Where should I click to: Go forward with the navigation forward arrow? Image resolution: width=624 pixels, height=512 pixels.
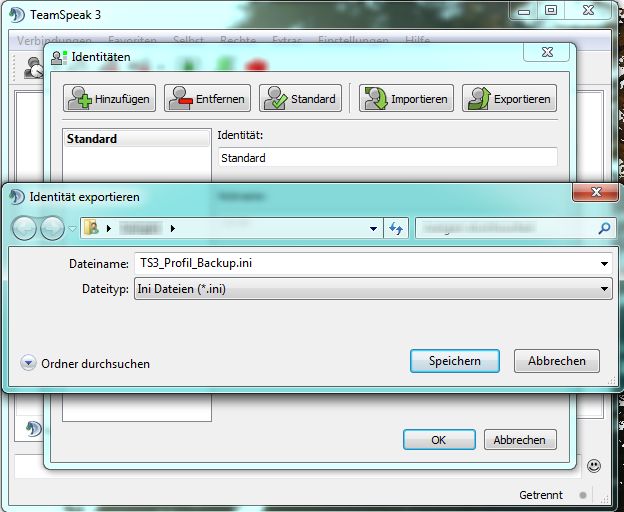(x=53, y=228)
